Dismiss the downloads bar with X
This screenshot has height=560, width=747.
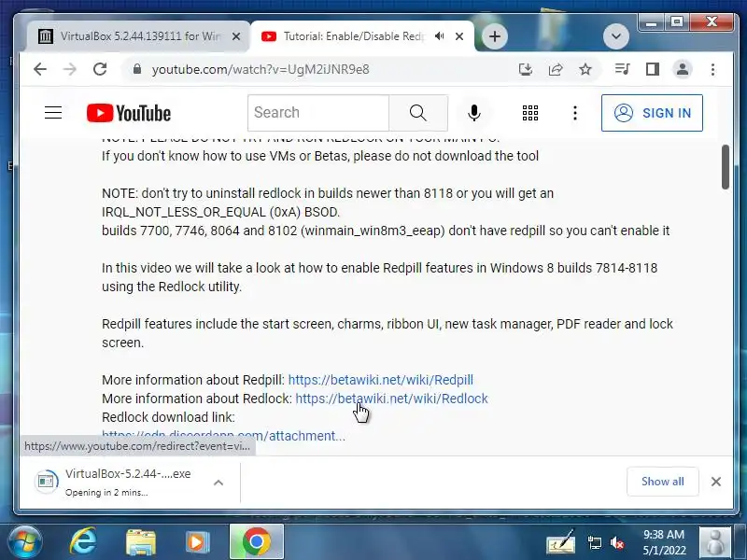coord(715,482)
